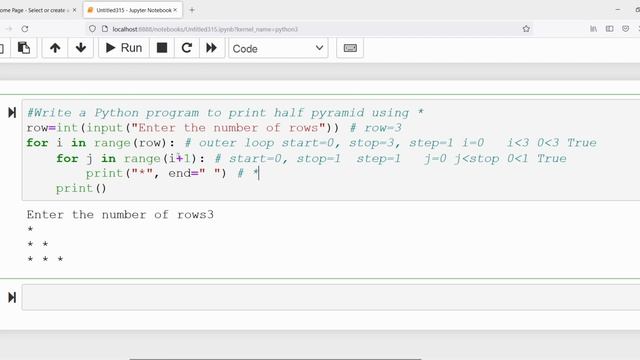The width and height of the screenshot is (640, 360).
Task: Move selected cell down
Action: [x=81, y=48]
